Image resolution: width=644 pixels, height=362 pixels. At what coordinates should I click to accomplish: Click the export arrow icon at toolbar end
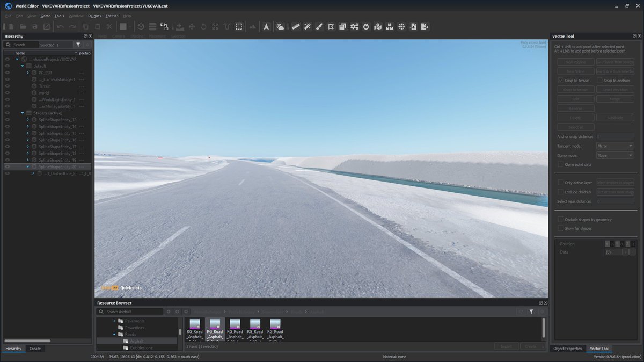point(425,26)
